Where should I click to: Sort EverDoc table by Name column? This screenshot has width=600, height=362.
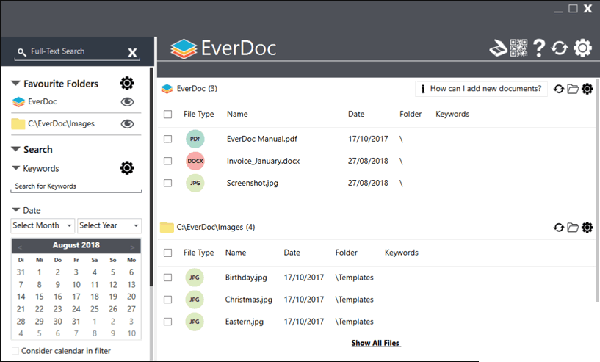tap(237, 114)
